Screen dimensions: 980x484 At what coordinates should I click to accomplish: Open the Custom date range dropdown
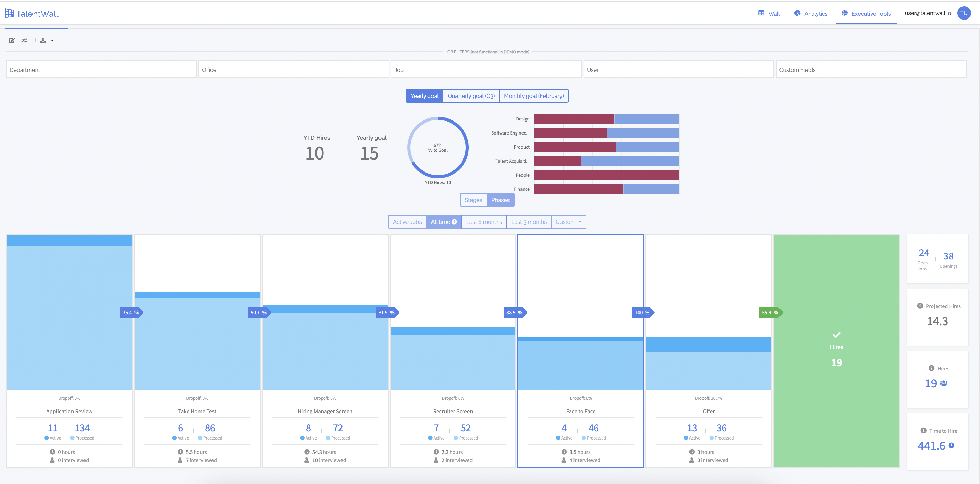568,222
